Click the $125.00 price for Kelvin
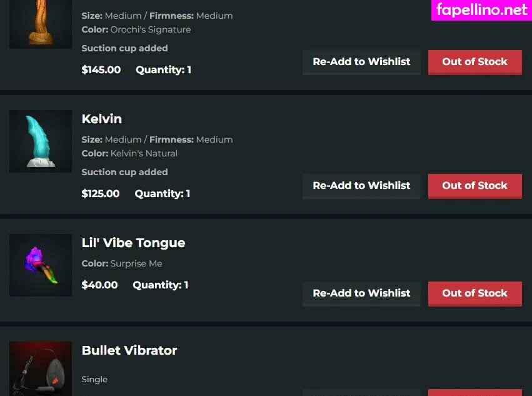 click(101, 194)
